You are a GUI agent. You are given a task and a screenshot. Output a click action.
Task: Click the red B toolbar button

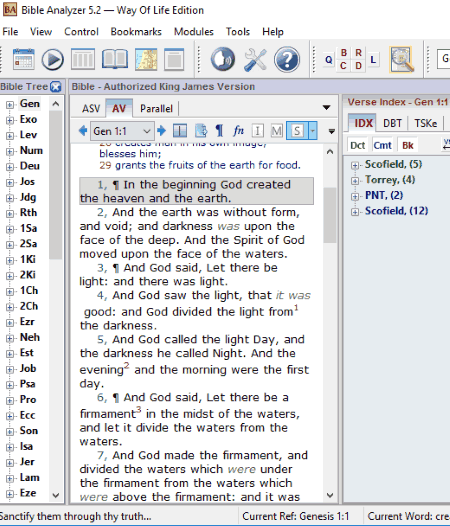(344, 53)
